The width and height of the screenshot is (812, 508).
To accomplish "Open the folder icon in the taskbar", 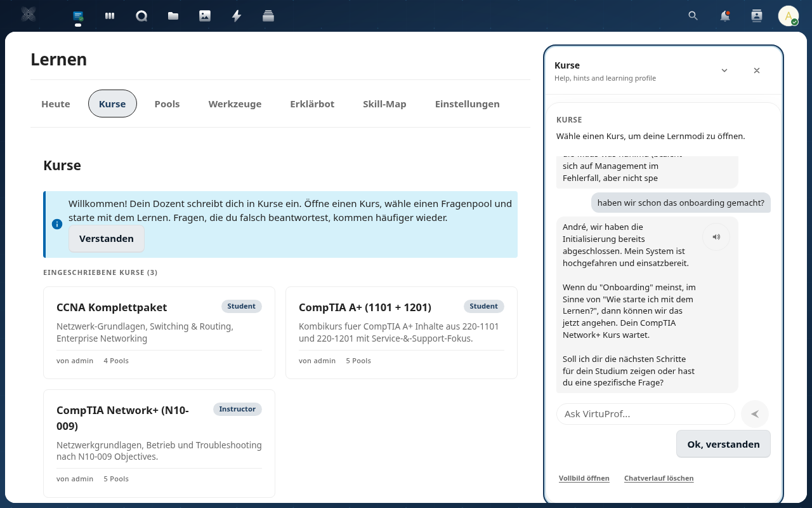I will point(173,16).
